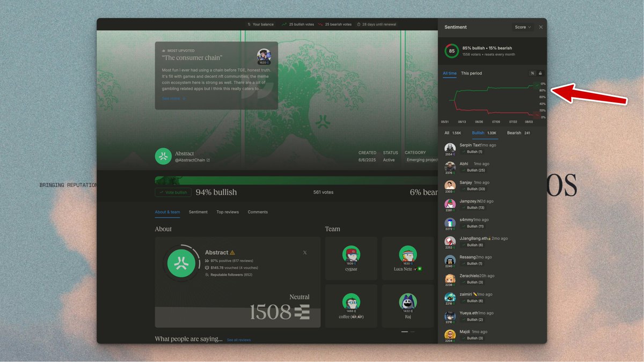Open the Sentiment tab below the vote bar
The width and height of the screenshot is (644, 362).
pyautogui.click(x=198, y=212)
